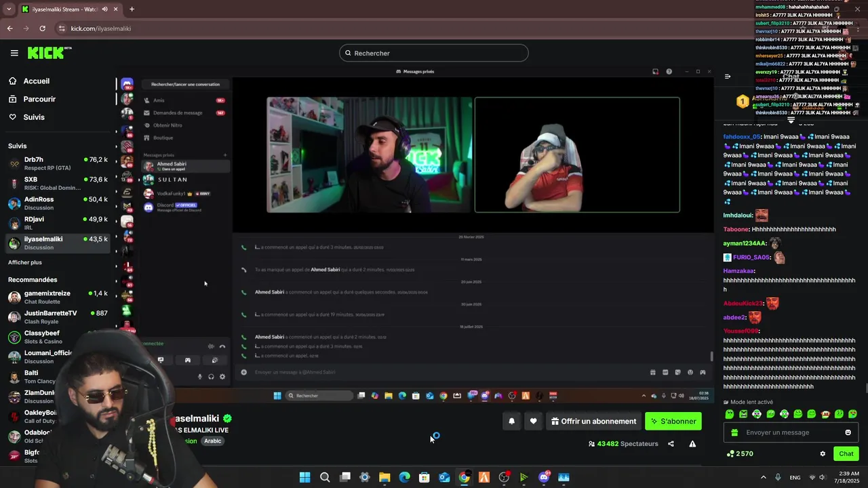Open VodkaFunky1 direct message
Screen dimensions: 868x488
pyautogui.click(x=185, y=194)
